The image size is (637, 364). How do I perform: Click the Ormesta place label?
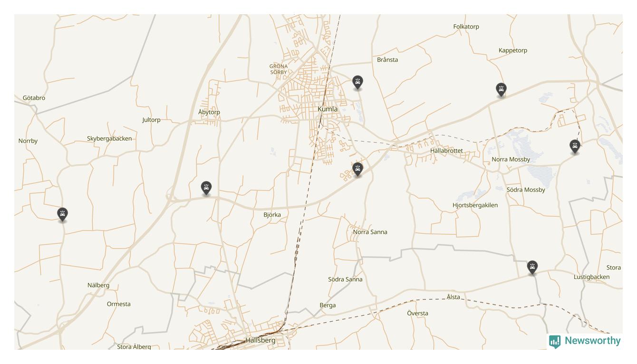coord(118,304)
